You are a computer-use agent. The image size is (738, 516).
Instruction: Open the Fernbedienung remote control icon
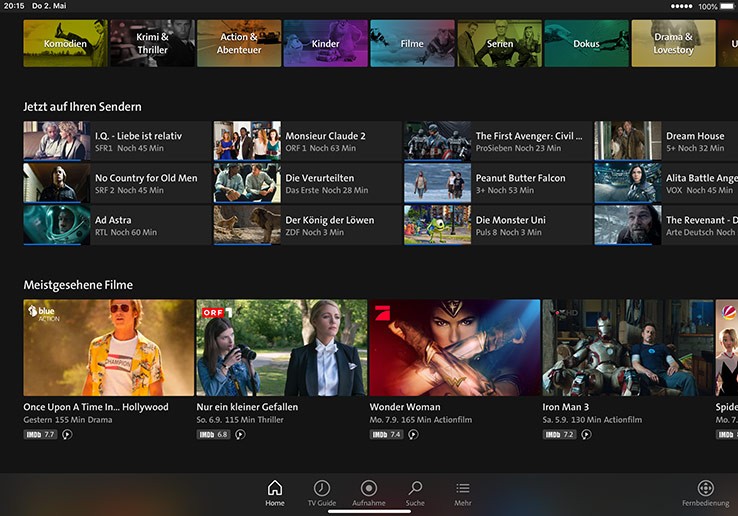coord(706,488)
